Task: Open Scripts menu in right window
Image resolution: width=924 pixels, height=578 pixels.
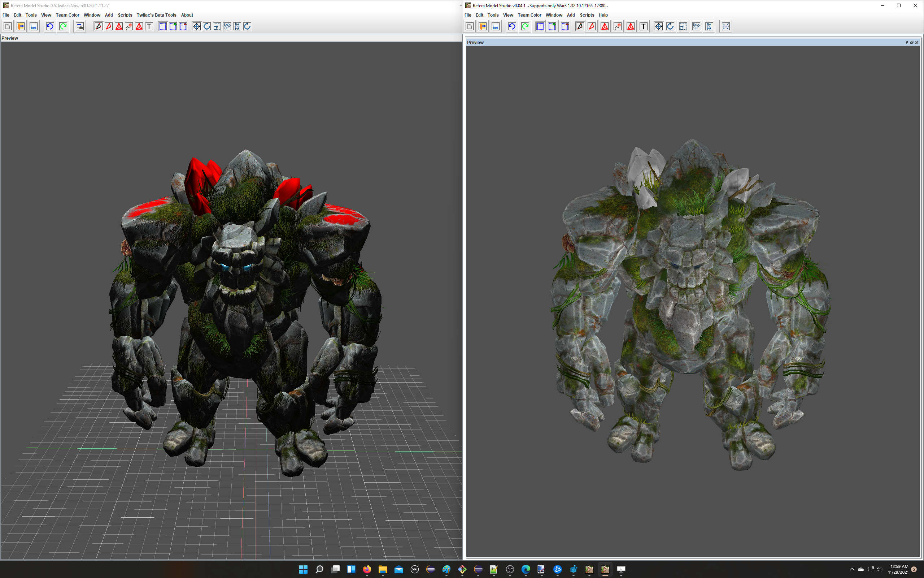Action: click(587, 15)
